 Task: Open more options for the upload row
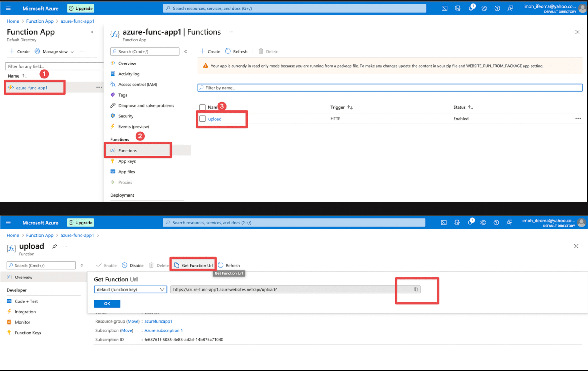click(x=578, y=118)
